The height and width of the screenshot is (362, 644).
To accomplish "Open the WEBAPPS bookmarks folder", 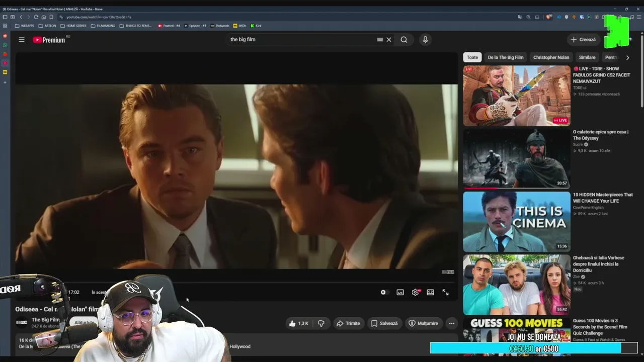I will (24, 26).
